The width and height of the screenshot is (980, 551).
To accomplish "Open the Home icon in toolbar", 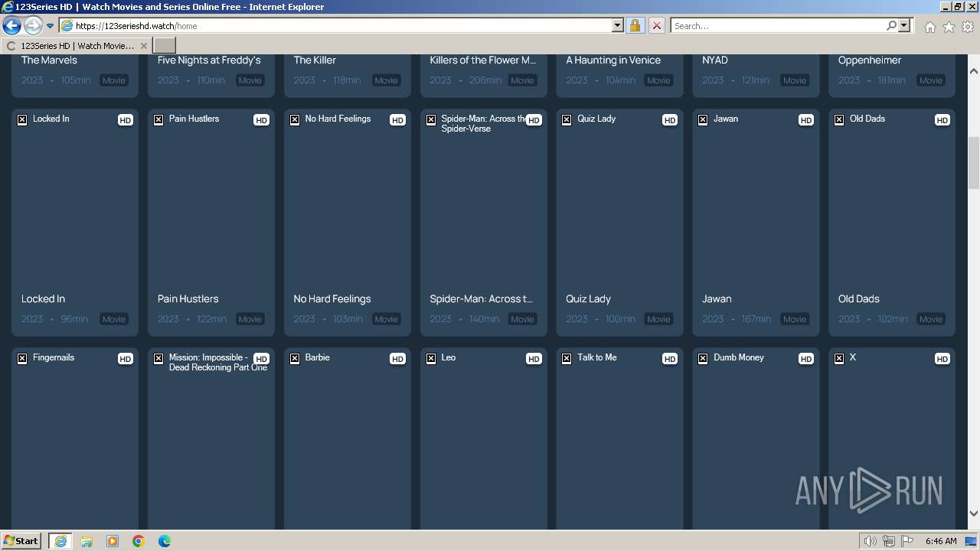I will [x=929, y=27].
